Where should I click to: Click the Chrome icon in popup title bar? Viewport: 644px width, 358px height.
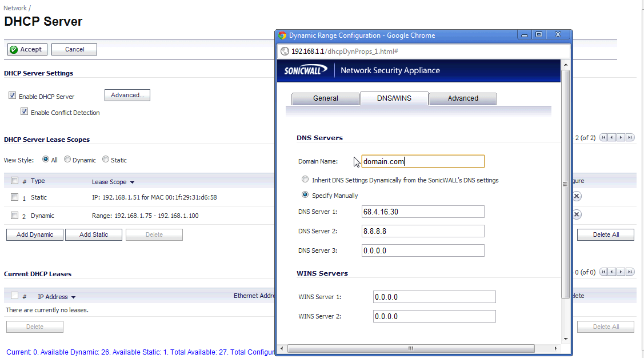(282, 35)
